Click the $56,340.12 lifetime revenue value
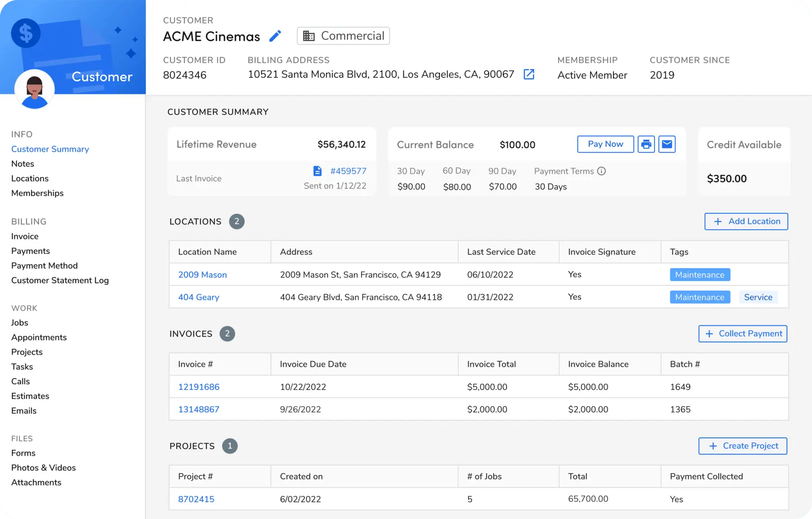 (x=341, y=144)
